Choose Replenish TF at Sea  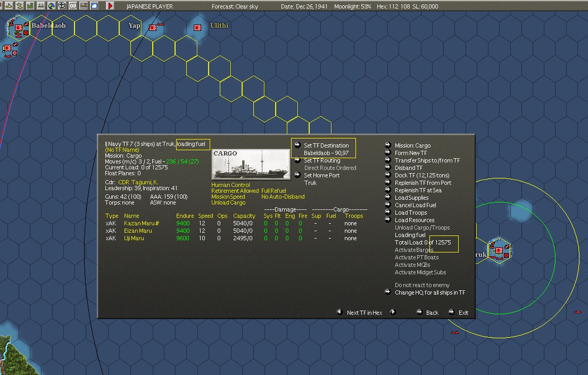point(418,190)
